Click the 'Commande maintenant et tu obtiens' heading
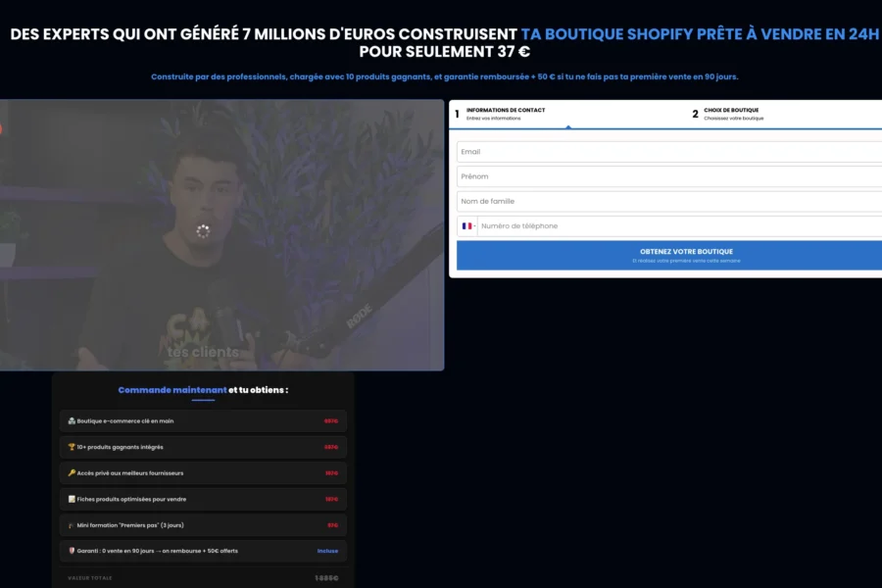 (x=203, y=390)
